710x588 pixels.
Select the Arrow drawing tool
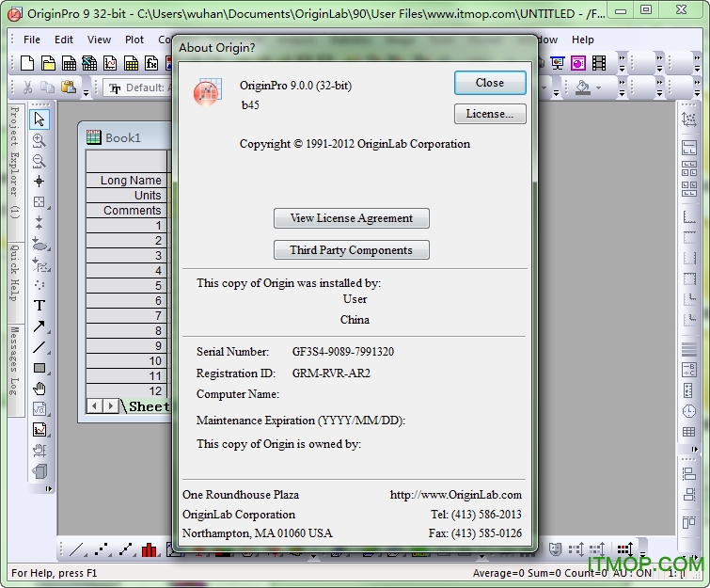39,326
